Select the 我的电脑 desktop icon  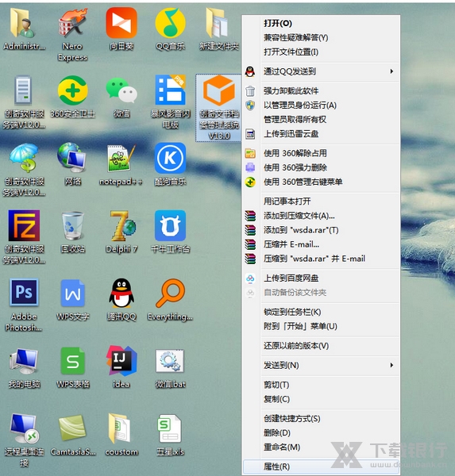[x=24, y=367]
